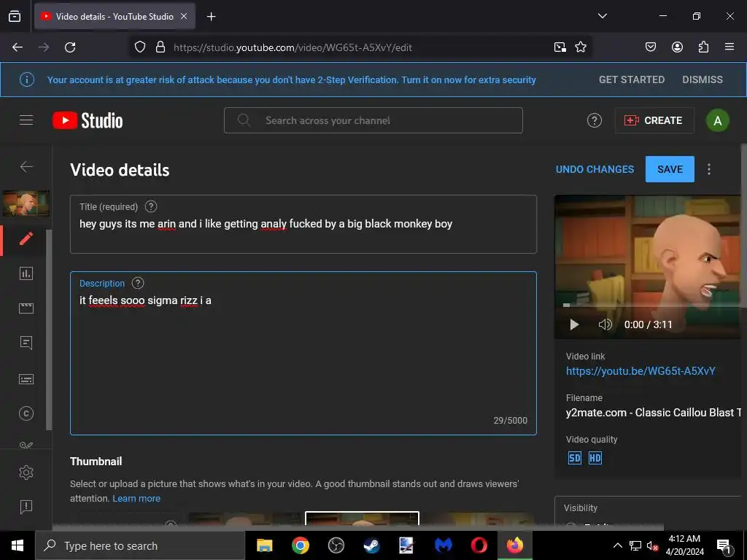Open the extensions puzzle icon
This screenshot has width=747, height=560.
[703, 47]
